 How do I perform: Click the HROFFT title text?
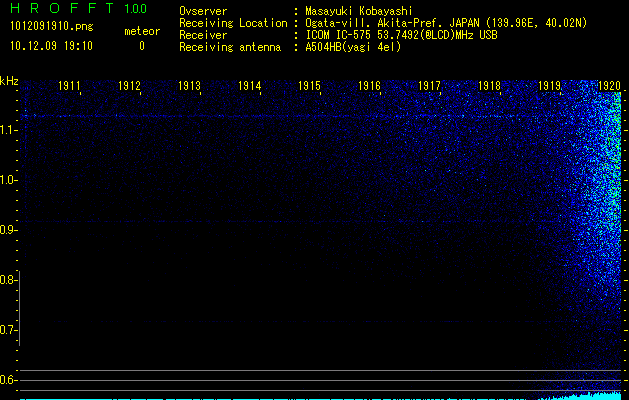pos(62,8)
